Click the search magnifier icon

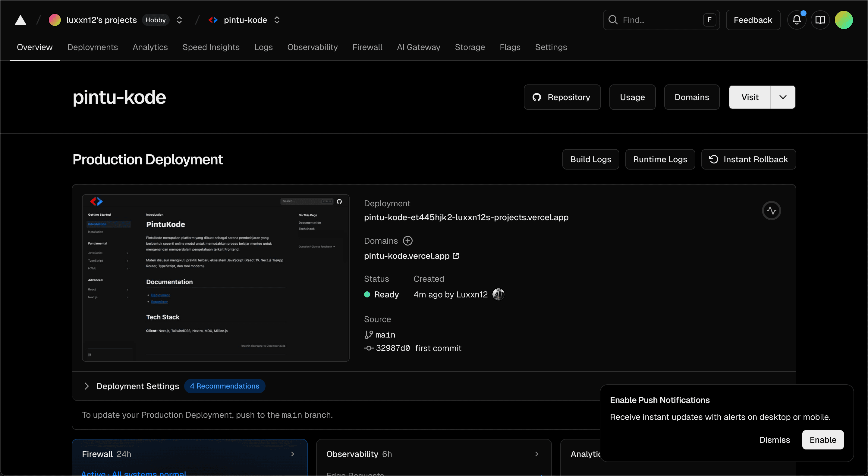point(613,20)
